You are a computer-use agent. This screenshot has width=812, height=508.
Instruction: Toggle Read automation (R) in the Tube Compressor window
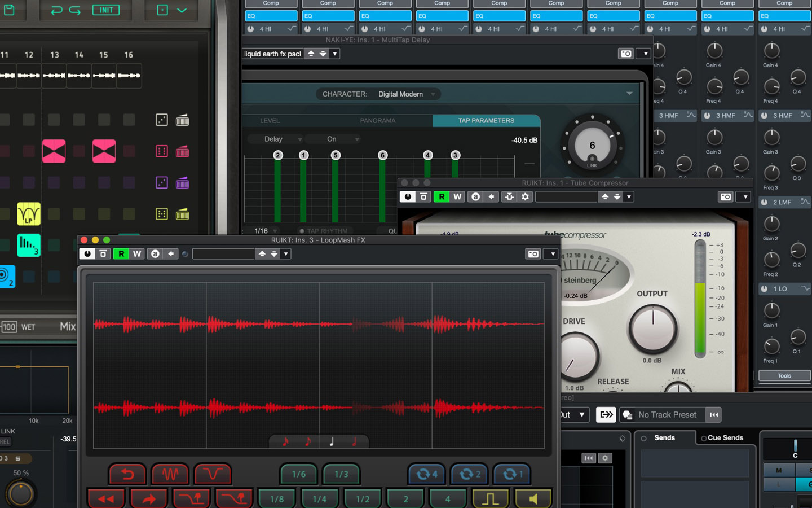click(442, 196)
